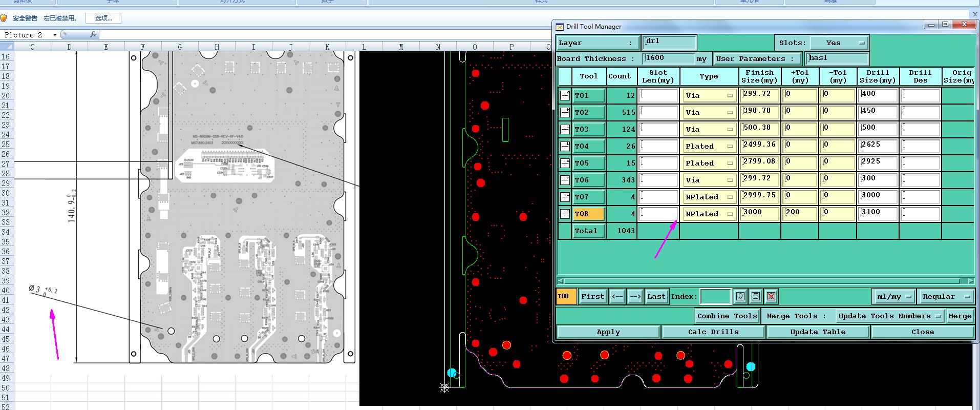Click the Count column header

coord(622,76)
